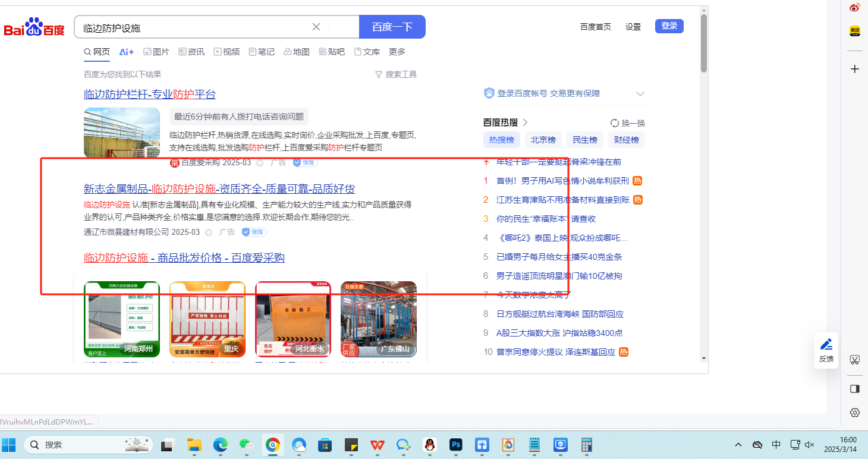This screenshot has width=868, height=459.
Task: Open the 搜索工具 filter options
Action: point(395,74)
